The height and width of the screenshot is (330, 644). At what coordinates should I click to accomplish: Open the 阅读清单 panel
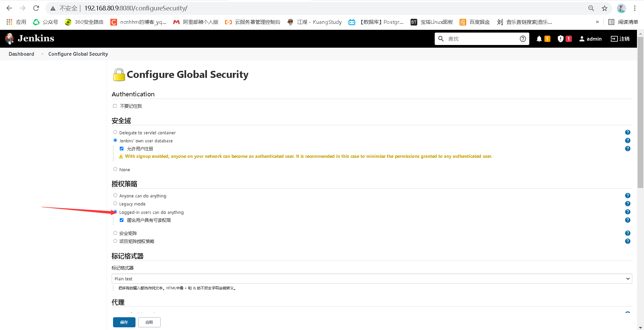(x=624, y=22)
